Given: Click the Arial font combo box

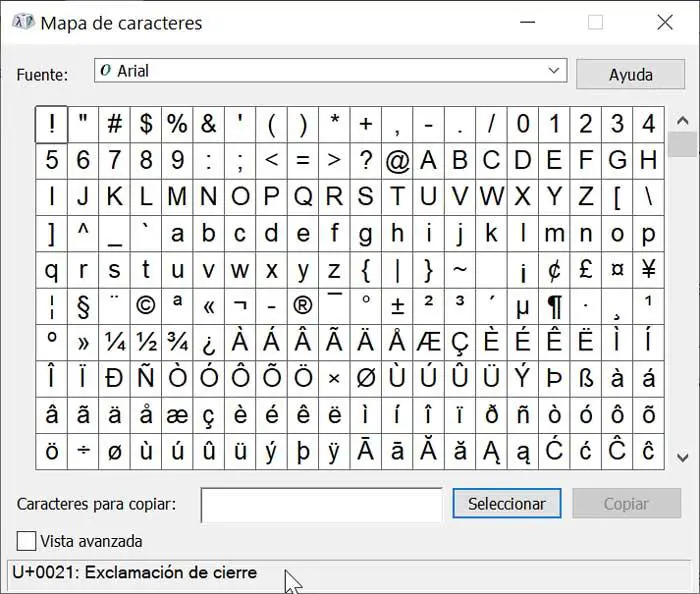Looking at the screenshot, I should click(330, 71).
